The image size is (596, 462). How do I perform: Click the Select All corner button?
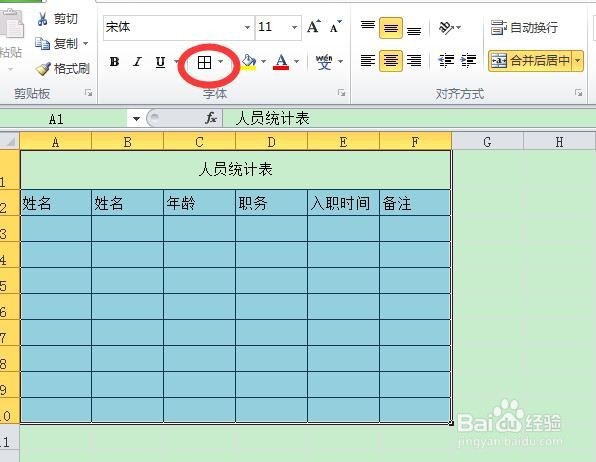point(10,141)
